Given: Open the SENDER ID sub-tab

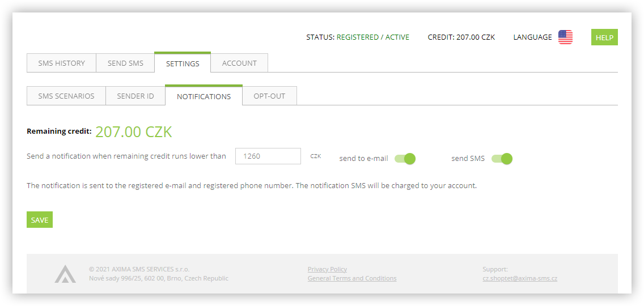Looking at the screenshot, I should point(135,96).
